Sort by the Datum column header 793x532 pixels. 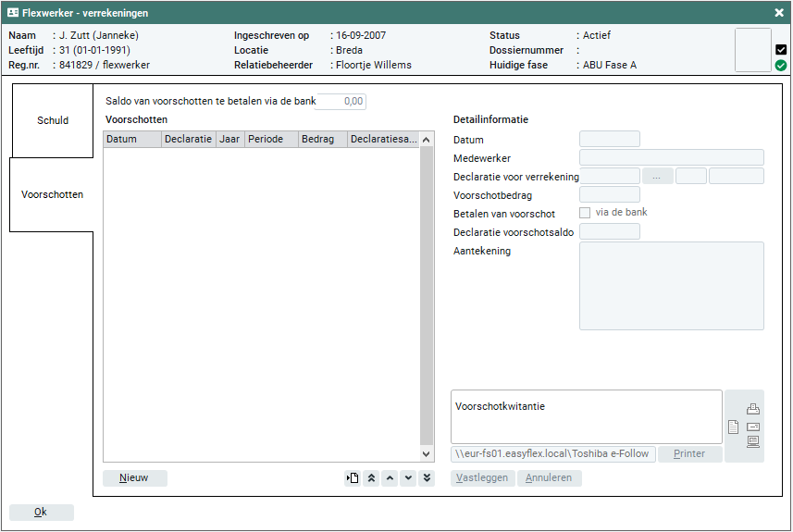(131, 140)
